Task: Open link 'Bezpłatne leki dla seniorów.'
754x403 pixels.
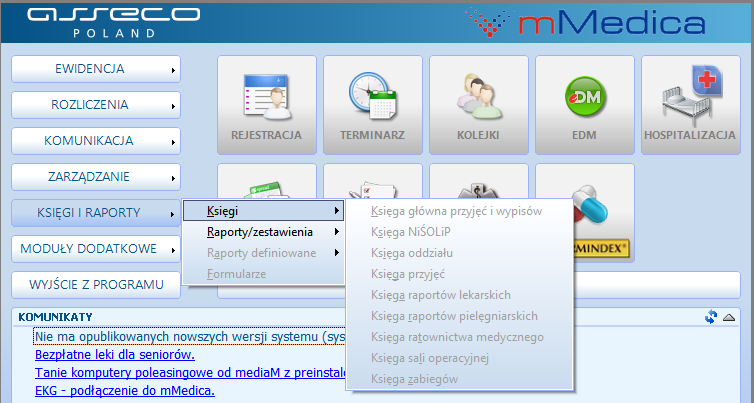Action: tap(115, 355)
